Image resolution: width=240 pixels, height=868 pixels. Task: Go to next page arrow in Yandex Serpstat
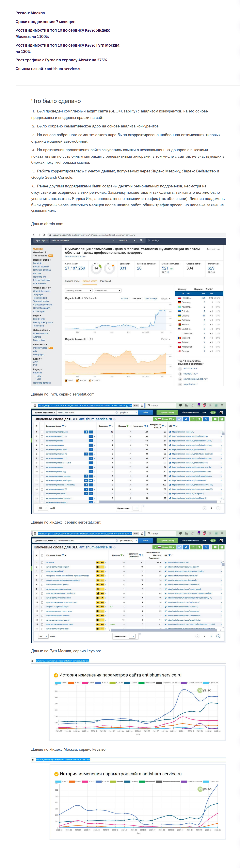pyautogui.click(x=218, y=636)
